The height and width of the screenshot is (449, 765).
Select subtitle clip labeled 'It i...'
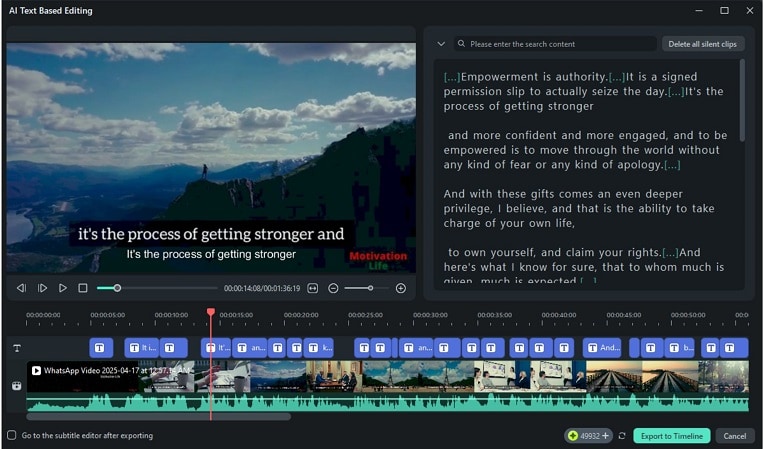pos(142,348)
